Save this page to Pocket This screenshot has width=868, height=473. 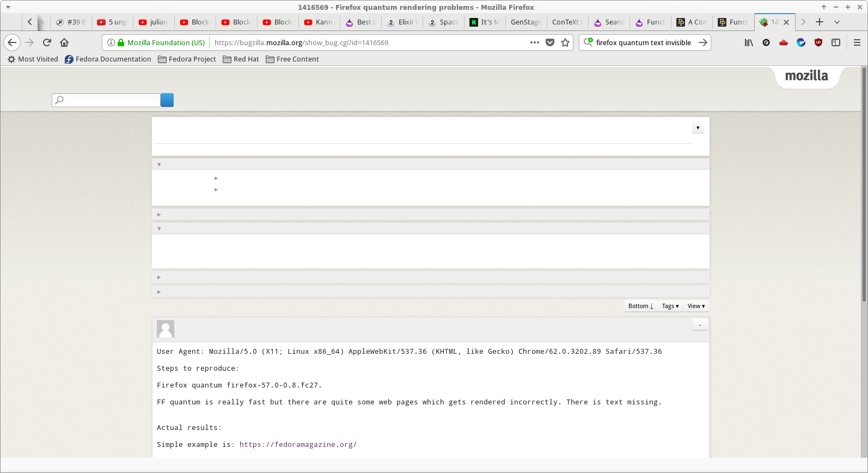pos(550,42)
